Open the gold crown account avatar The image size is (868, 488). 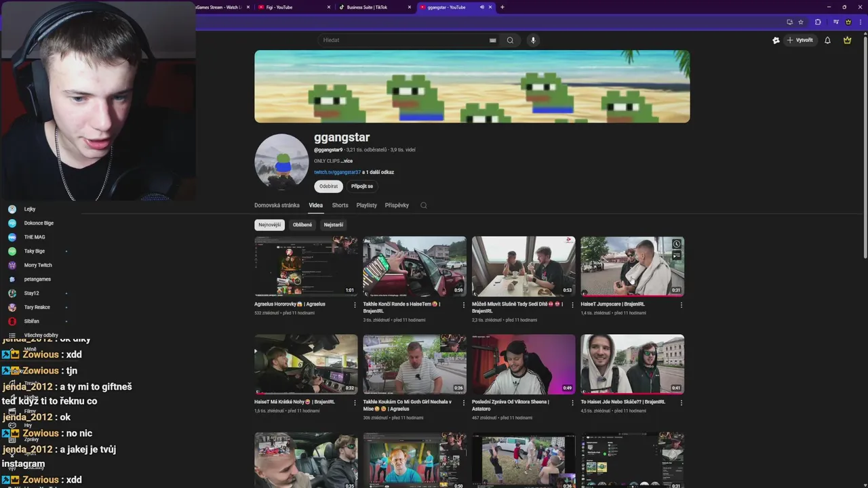[x=847, y=40]
